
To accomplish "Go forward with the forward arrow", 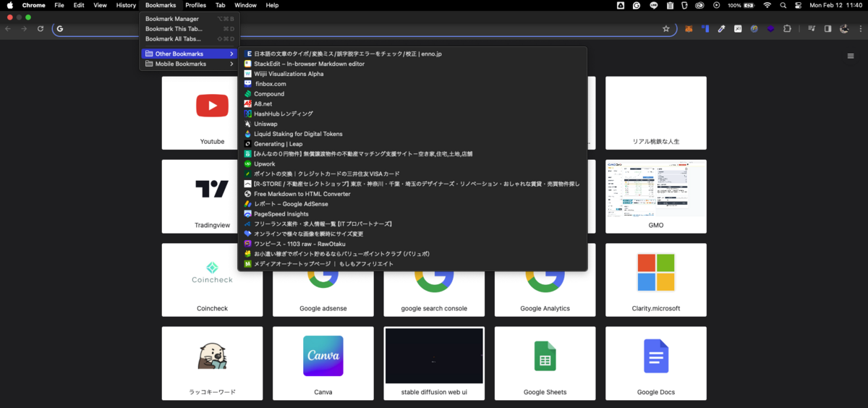I will 24,29.
